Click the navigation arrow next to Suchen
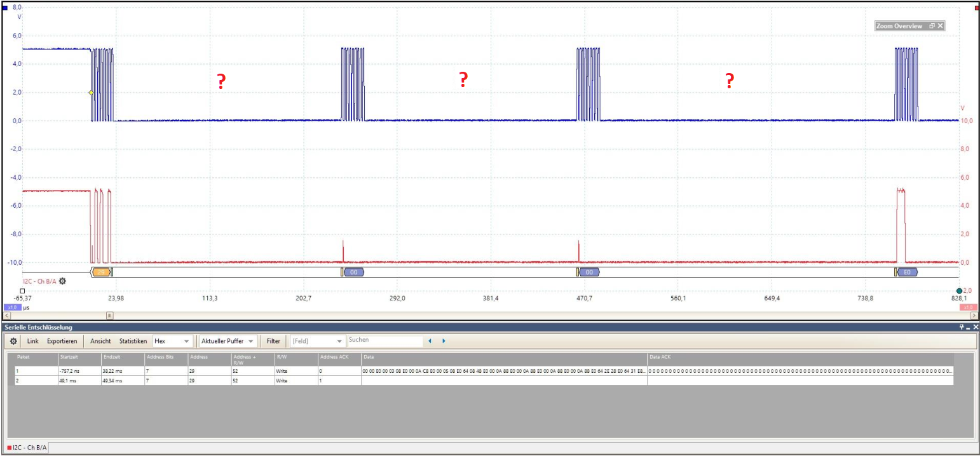Viewport: 980px width, 456px height. tap(430, 341)
